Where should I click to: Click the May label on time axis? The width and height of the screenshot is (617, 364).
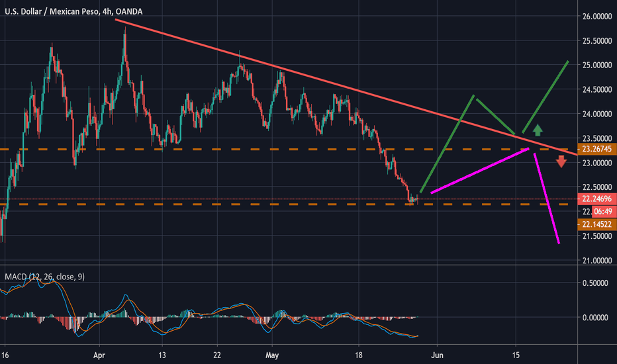tap(272, 355)
